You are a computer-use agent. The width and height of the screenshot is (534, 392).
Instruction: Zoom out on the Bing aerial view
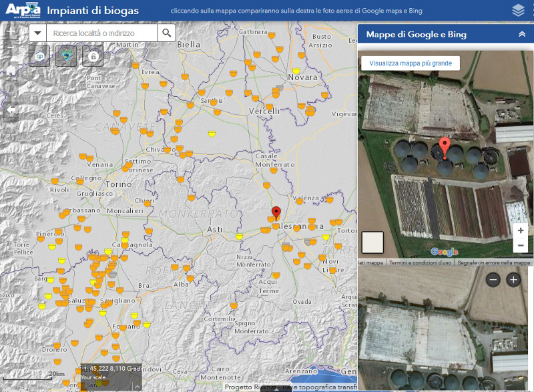click(x=493, y=280)
